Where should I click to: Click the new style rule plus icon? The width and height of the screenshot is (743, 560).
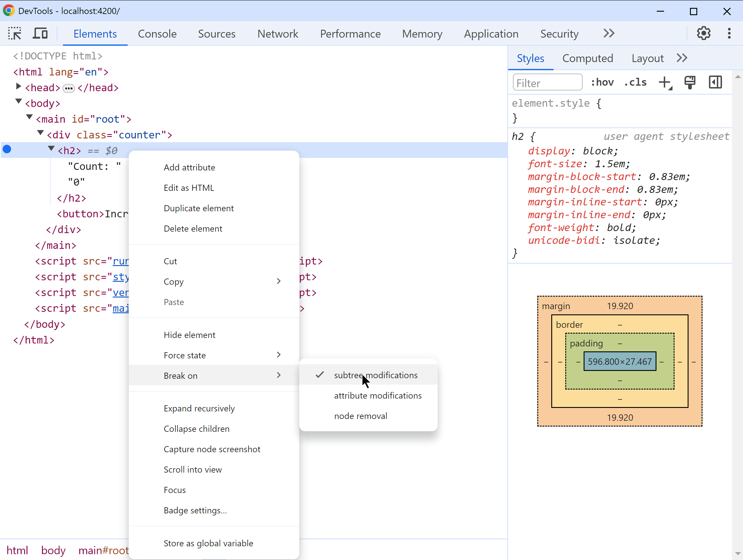click(x=665, y=82)
